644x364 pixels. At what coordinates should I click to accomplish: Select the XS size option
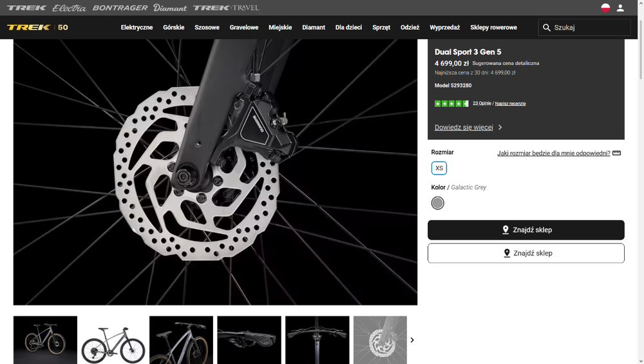click(x=439, y=168)
